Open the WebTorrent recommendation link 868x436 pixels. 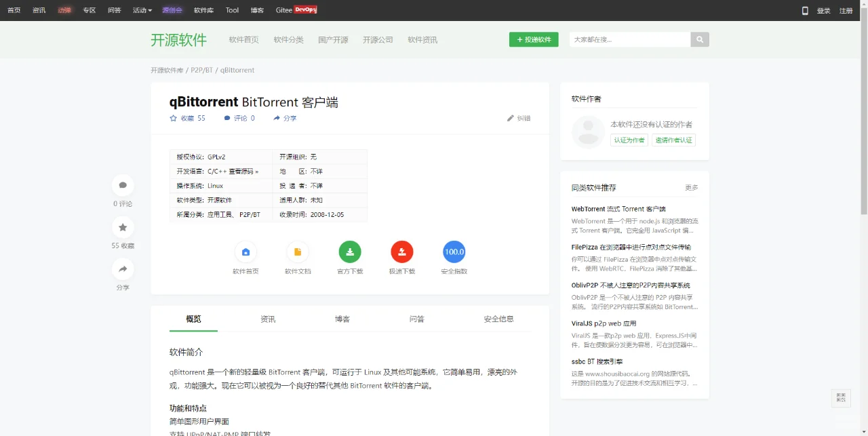(x=617, y=209)
